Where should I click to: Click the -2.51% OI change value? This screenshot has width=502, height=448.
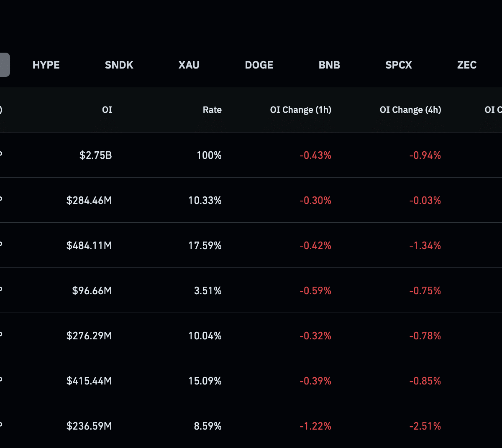(x=425, y=426)
